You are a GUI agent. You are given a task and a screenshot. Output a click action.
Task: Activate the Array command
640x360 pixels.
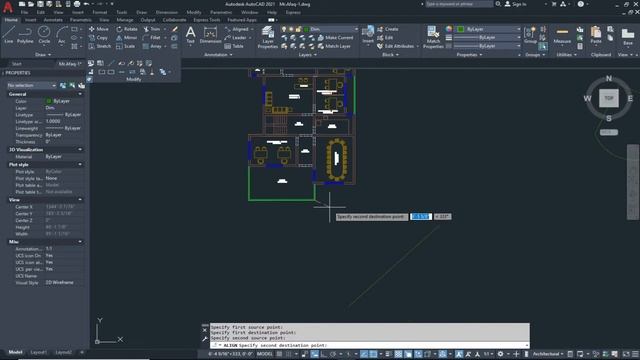click(152, 46)
